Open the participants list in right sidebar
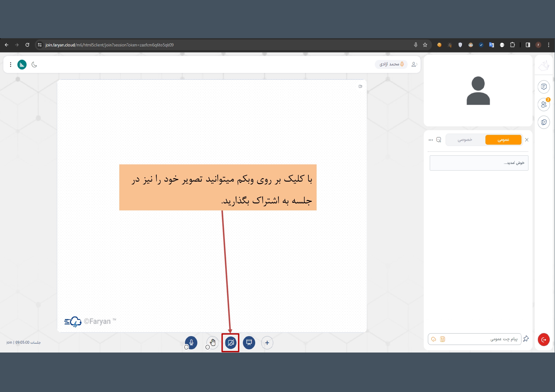This screenshot has width=555, height=392. pos(544,105)
